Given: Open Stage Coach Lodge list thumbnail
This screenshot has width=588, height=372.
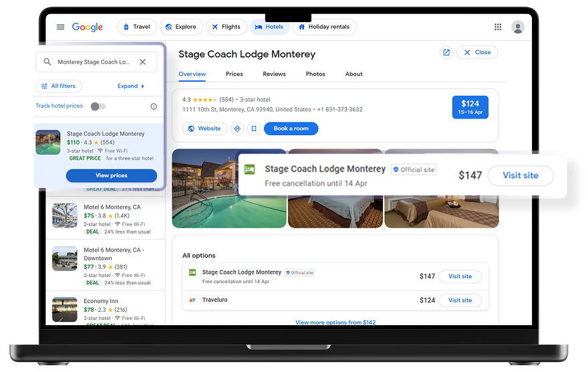Looking at the screenshot, I should [x=48, y=143].
